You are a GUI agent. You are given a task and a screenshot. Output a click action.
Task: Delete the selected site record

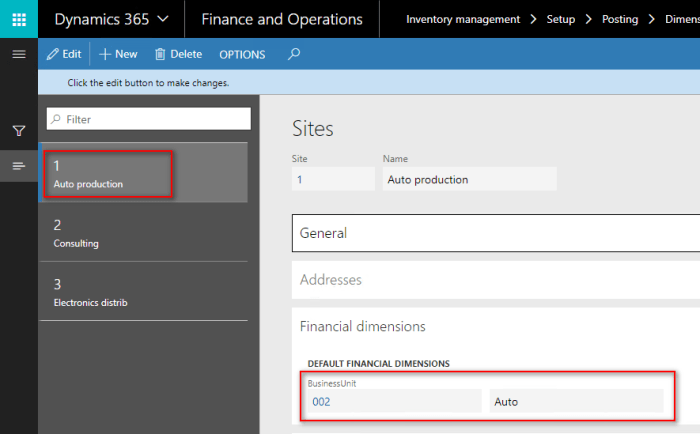click(178, 54)
